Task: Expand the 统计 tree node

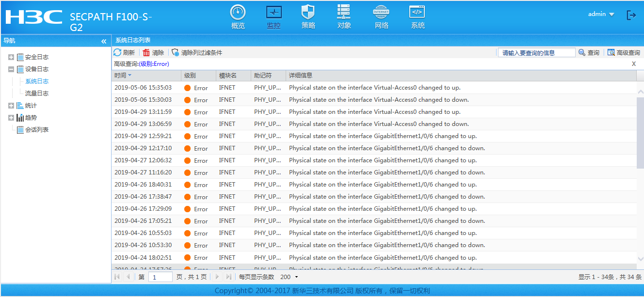Action: coord(11,106)
